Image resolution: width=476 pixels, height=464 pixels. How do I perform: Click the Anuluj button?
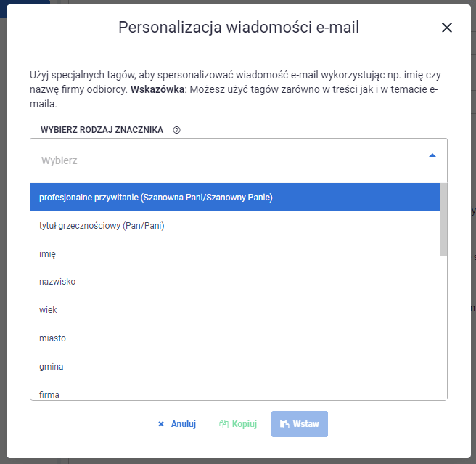pyautogui.click(x=177, y=424)
